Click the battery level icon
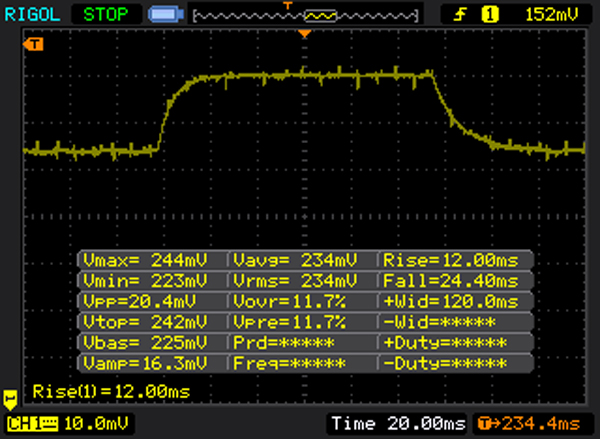 (x=166, y=15)
